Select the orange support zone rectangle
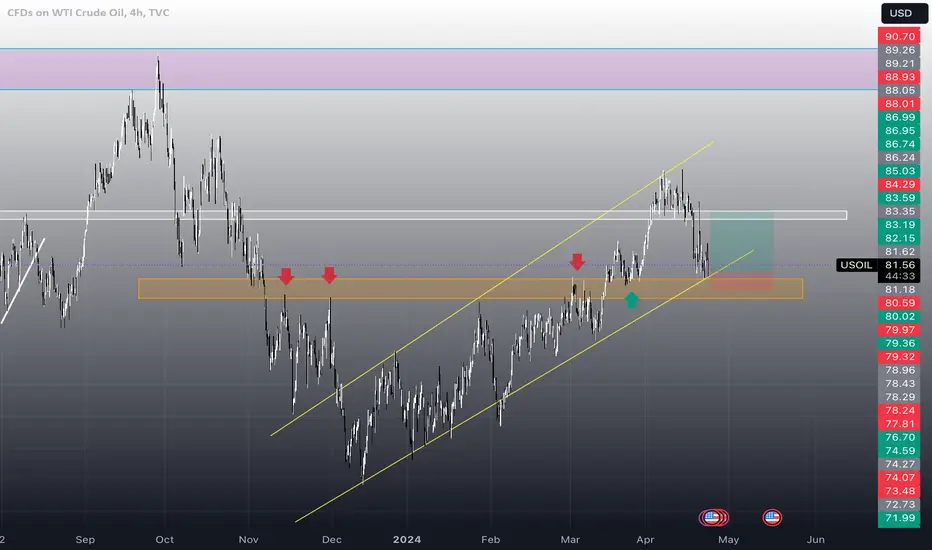Image resolution: width=932 pixels, height=550 pixels. (470, 288)
